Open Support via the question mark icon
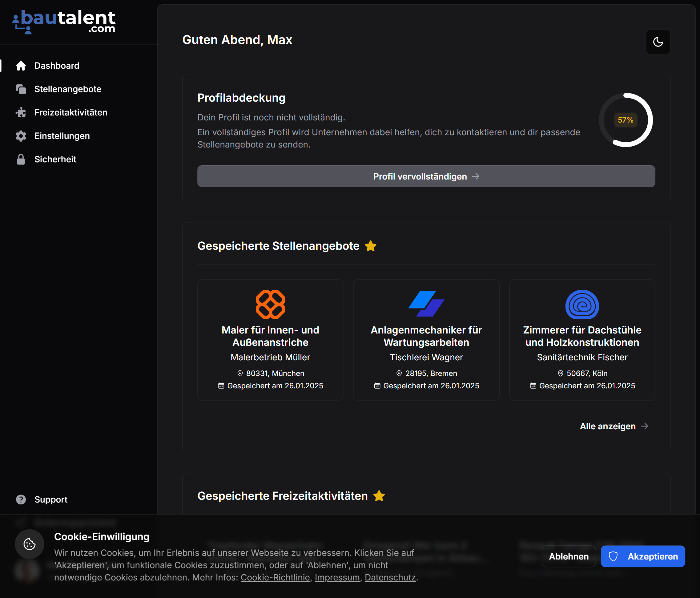 click(x=21, y=499)
